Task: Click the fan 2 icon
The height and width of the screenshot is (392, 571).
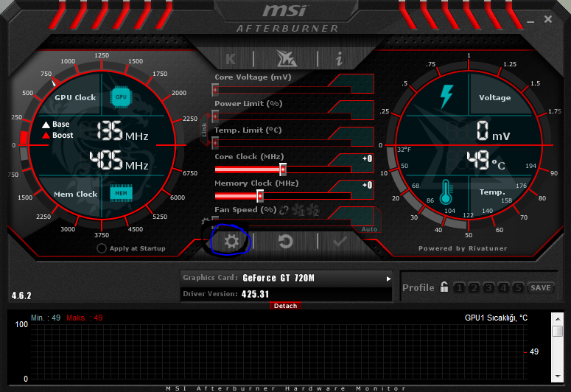Action: 312,211
